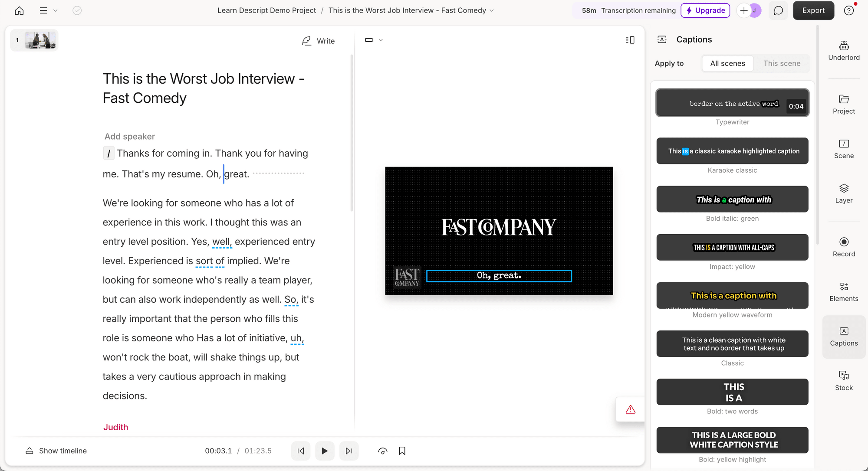868x471 pixels.
Task: Click the Captions panel header icon
Action: click(x=662, y=39)
